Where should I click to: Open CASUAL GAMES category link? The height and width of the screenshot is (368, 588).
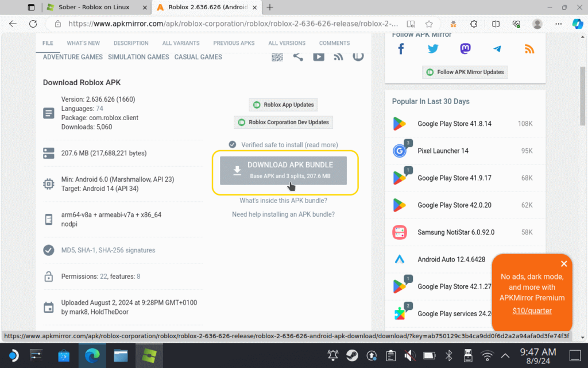click(198, 57)
